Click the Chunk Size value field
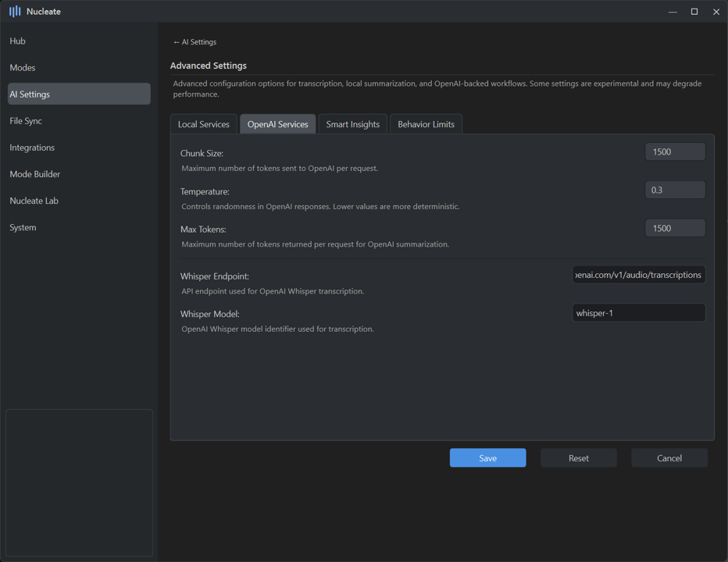 (675, 152)
